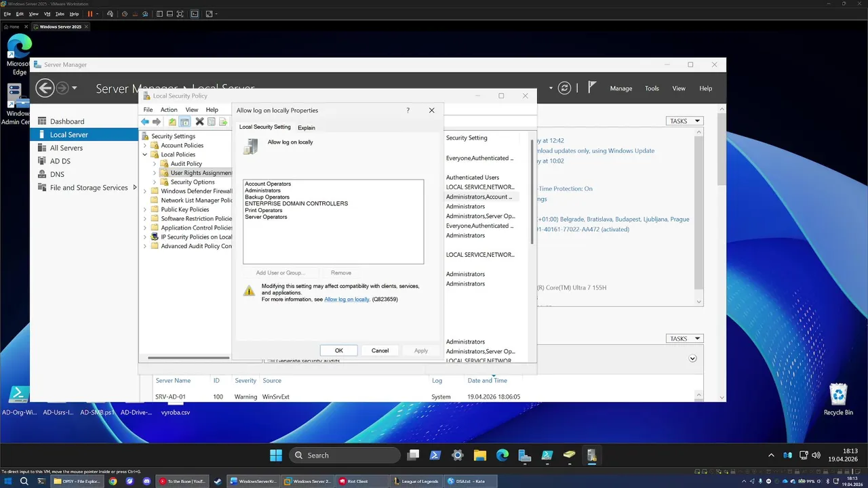
Task: Switch to the Explain tab
Action: [307, 127]
